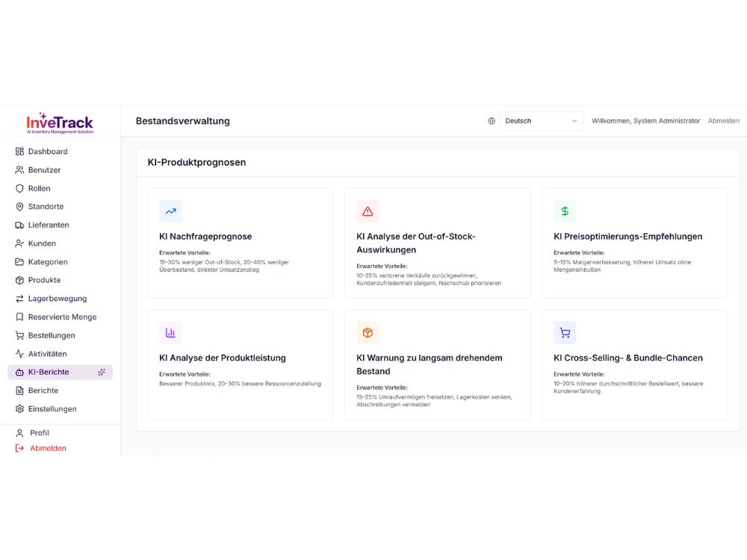747x560 pixels.
Task: Select Kunden in sidebar
Action: pos(60,243)
